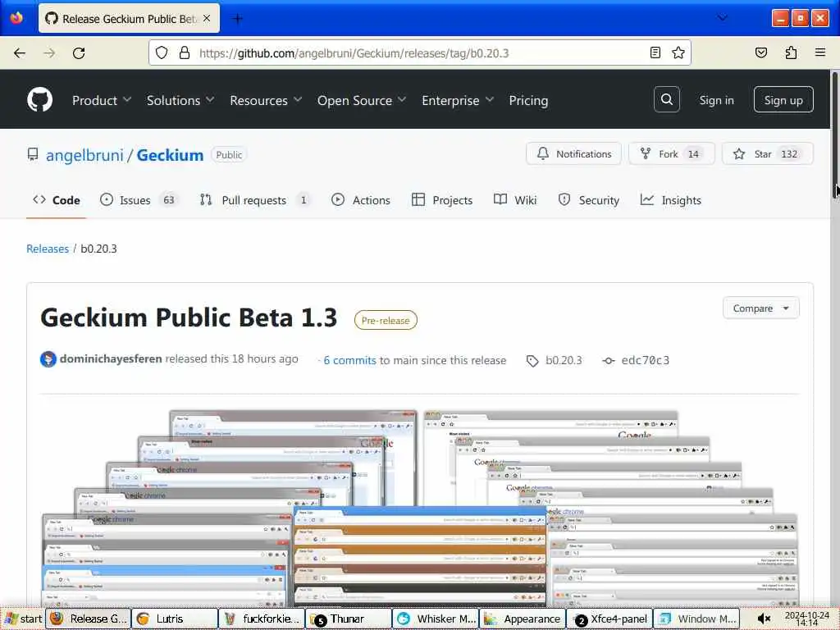Screen dimensions: 840x630
Task: Fork the Geckium repository
Action: tap(671, 153)
